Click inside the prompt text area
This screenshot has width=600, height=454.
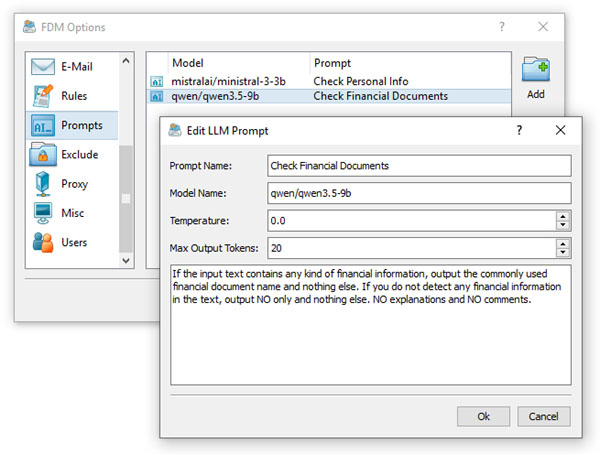click(371, 325)
